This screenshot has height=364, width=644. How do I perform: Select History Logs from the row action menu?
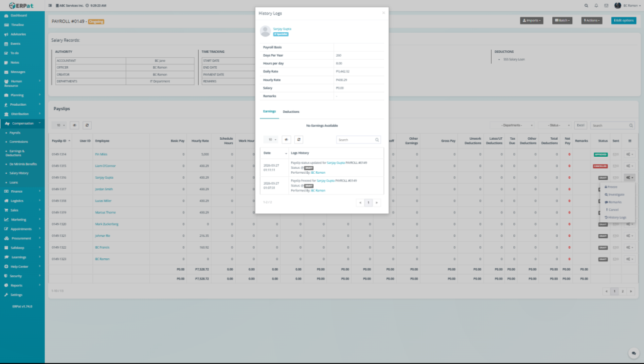[616, 217]
